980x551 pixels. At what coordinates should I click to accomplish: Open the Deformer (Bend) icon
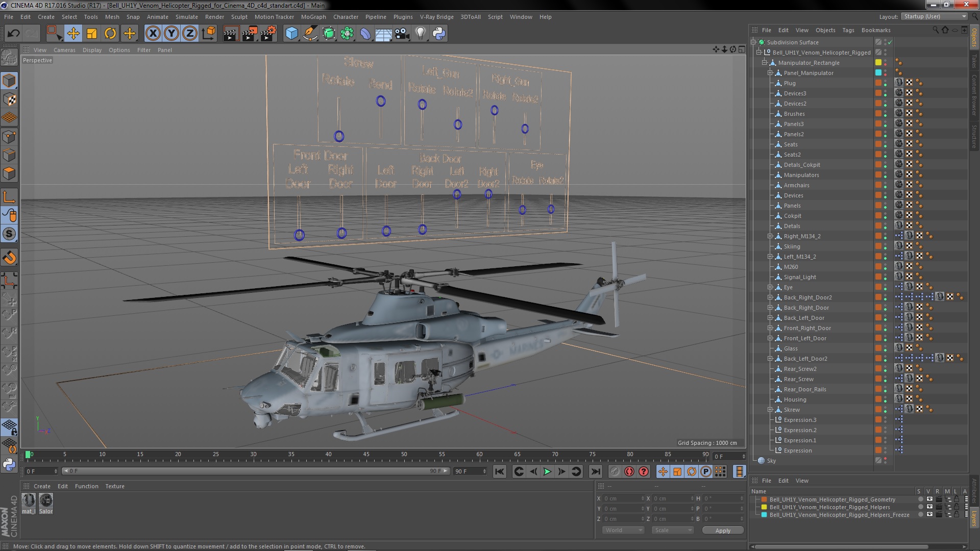[365, 34]
